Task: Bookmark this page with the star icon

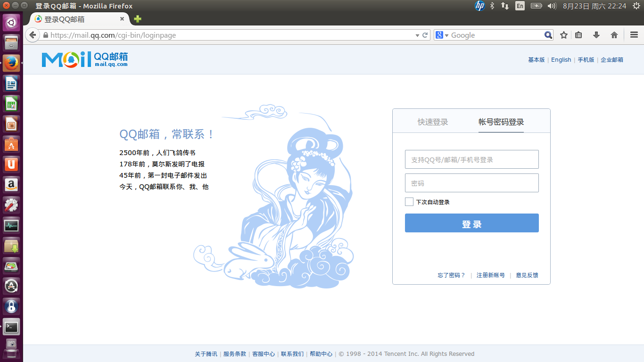Action: [x=563, y=35]
